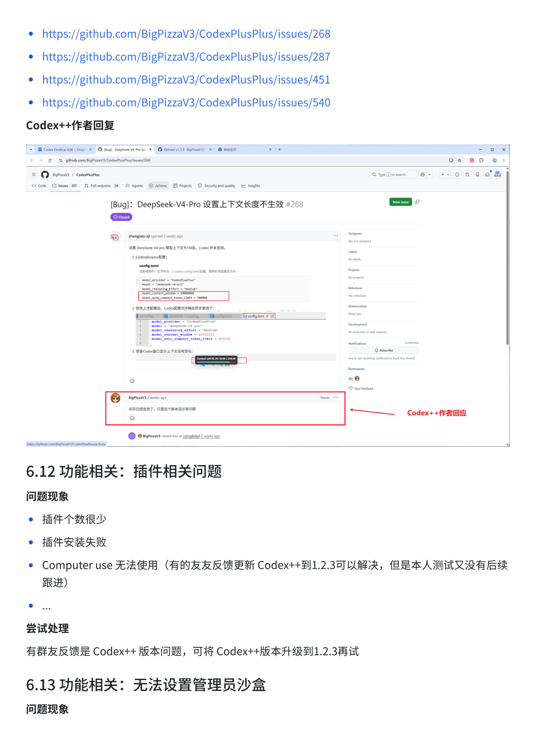Open the CodexPlusPlus issues/540 link
535x756 pixels.
pos(186,103)
